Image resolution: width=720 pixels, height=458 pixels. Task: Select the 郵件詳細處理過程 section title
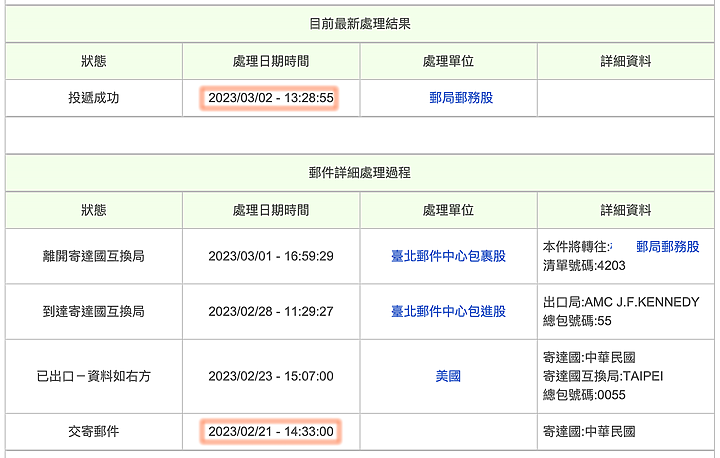coord(360,173)
